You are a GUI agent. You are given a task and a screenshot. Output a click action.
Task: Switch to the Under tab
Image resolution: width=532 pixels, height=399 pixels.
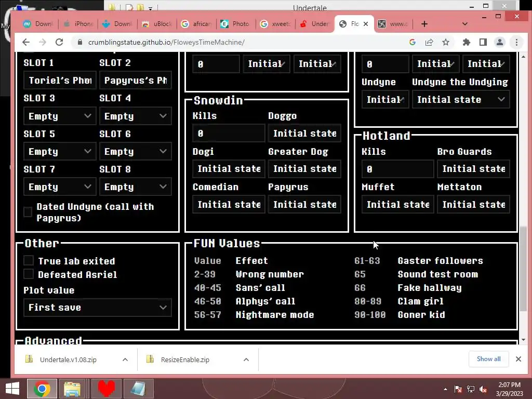(x=314, y=24)
